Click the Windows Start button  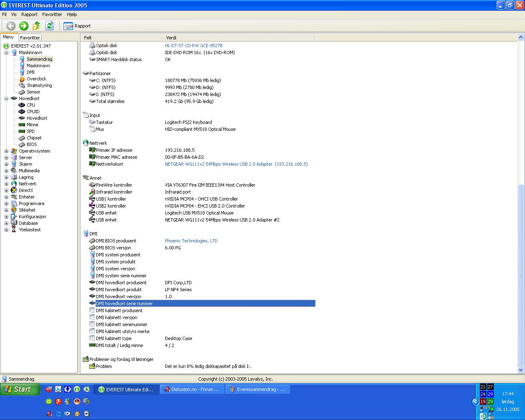tap(20, 389)
